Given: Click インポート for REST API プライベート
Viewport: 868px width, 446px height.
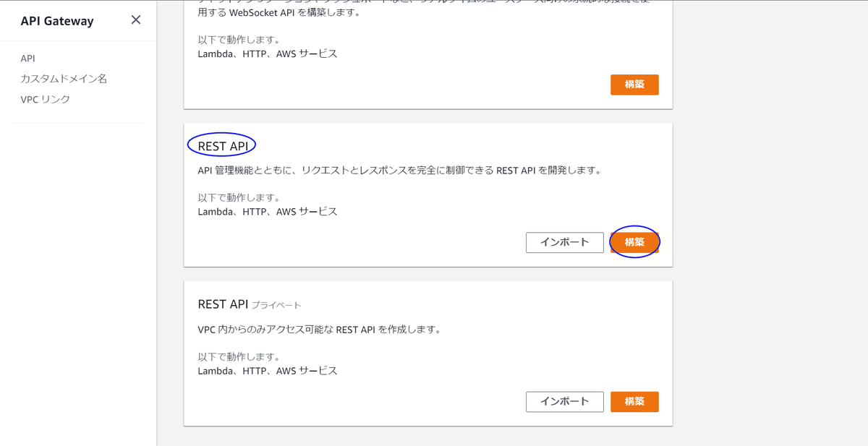Looking at the screenshot, I should coord(564,401).
